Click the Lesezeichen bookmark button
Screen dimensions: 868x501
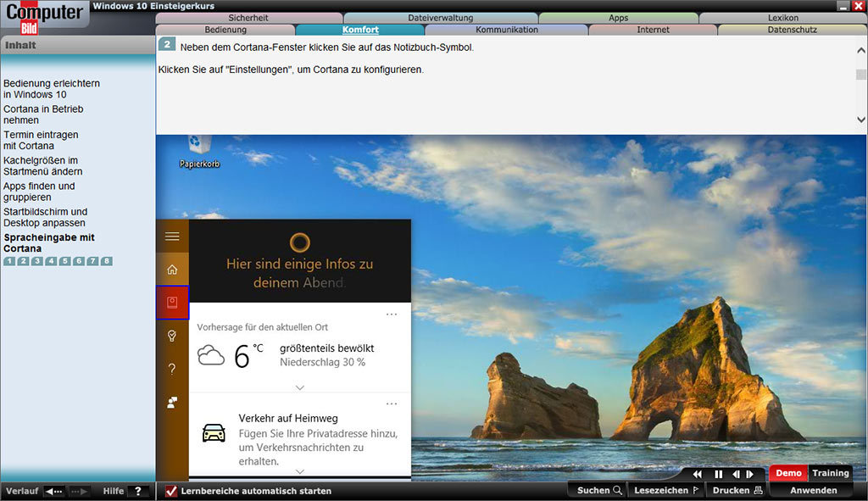(x=666, y=491)
